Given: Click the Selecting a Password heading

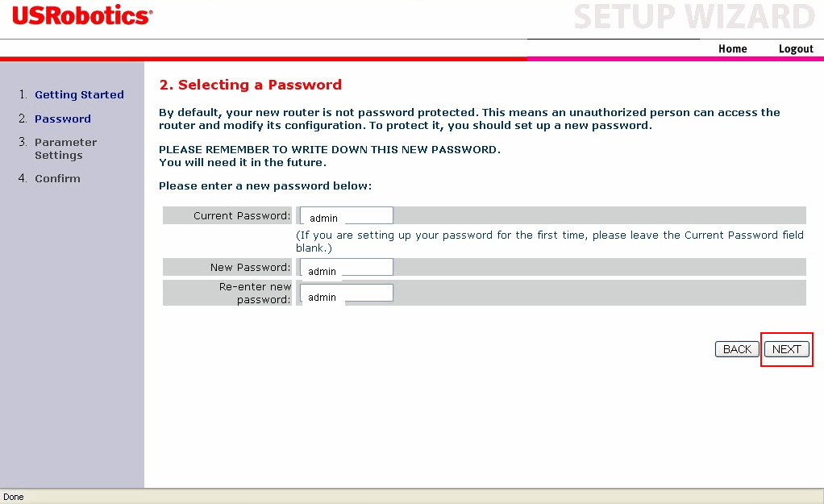Looking at the screenshot, I should 250,85.
